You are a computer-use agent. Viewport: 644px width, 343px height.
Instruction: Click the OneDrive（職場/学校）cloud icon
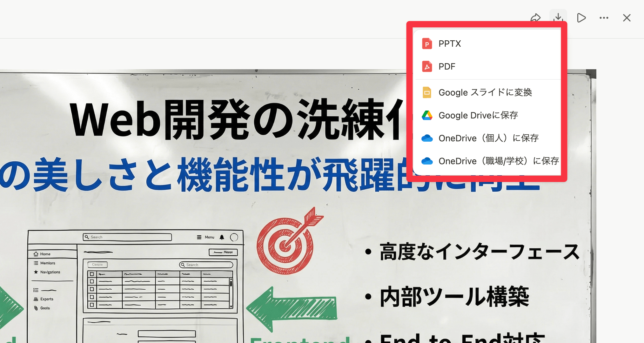427,161
